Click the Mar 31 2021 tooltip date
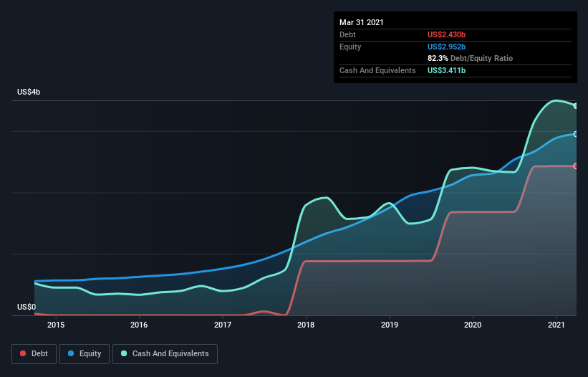 click(x=362, y=22)
